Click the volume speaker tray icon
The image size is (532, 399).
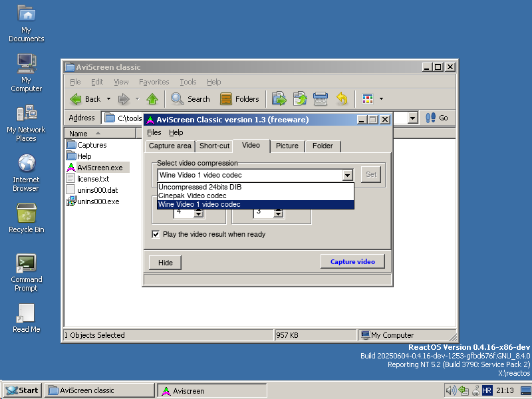click(x=451, y=390)
